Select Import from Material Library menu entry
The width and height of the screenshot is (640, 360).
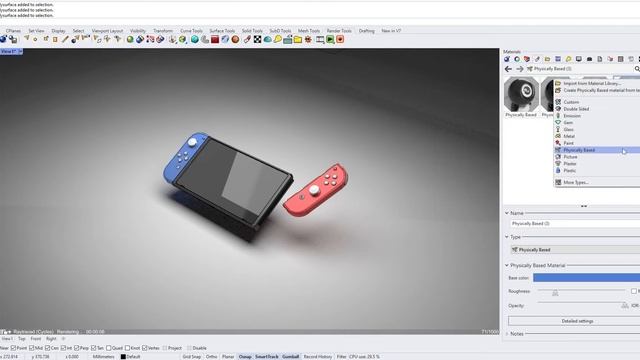597,83
